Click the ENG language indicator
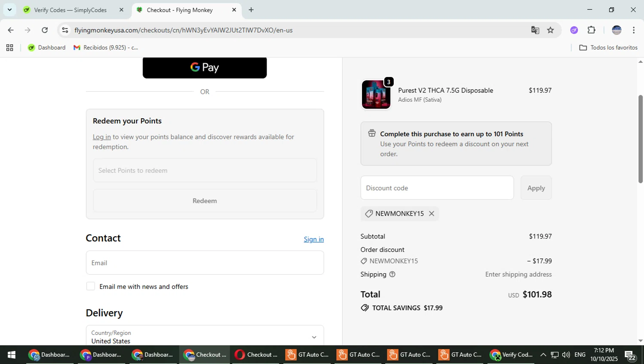 (x=580, y=355)
